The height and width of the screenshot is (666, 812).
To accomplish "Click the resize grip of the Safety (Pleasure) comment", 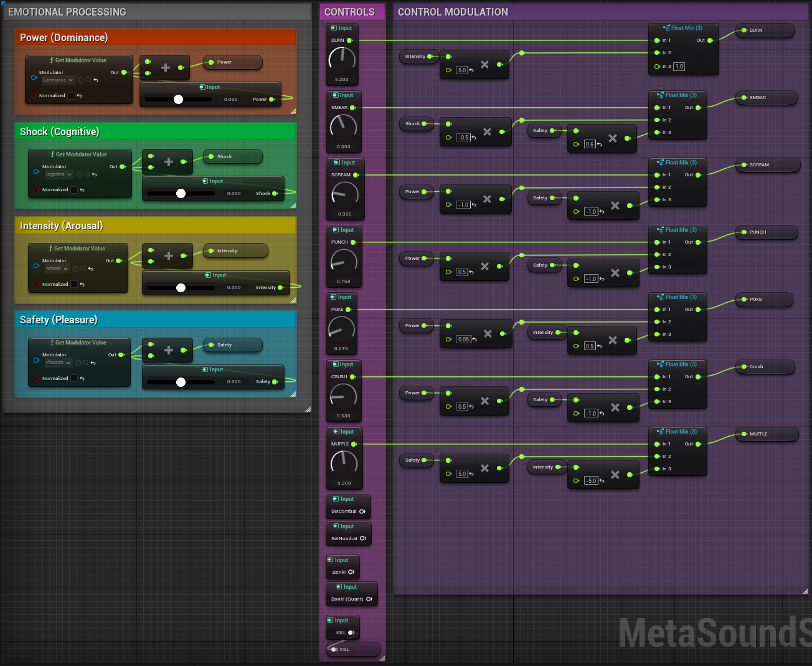I will point(293,394).
